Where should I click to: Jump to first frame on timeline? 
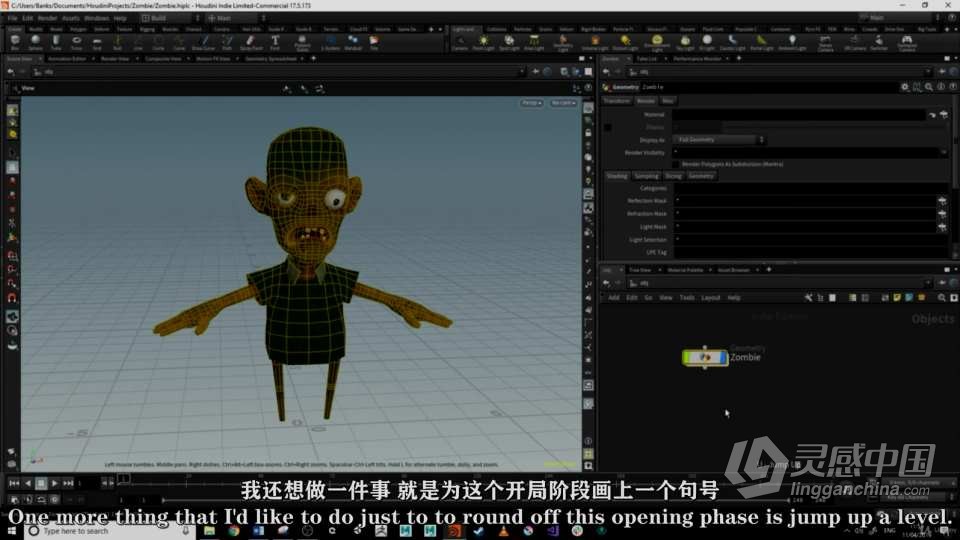(x=14, y=484)
